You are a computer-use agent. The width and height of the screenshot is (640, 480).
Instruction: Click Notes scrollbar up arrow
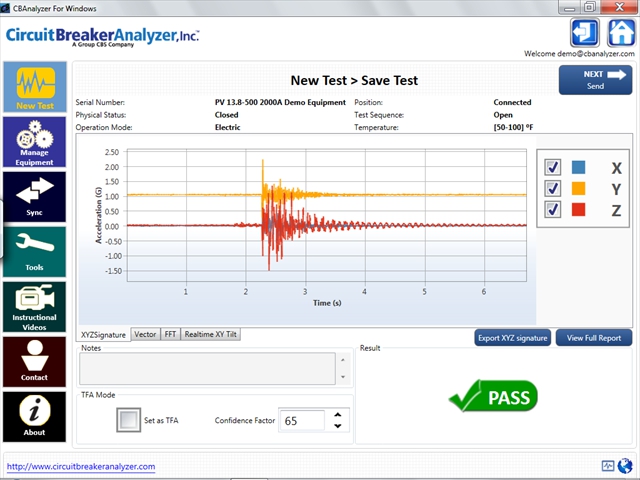tap(343, 360)
